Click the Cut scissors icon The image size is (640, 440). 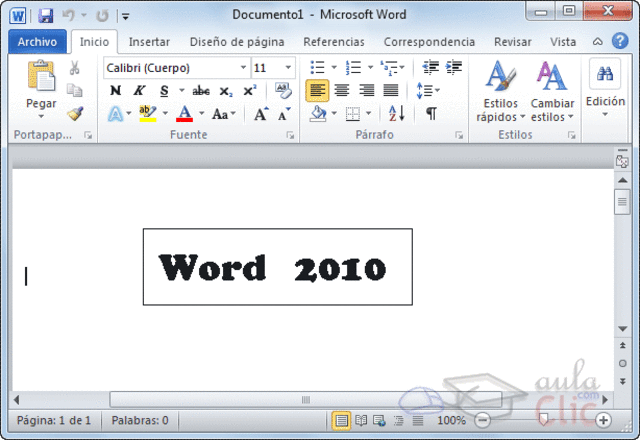point(74,68)
